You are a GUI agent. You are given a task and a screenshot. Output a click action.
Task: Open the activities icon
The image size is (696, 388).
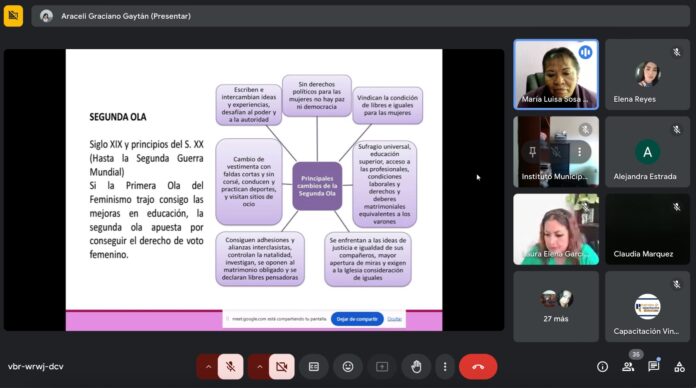679,367
